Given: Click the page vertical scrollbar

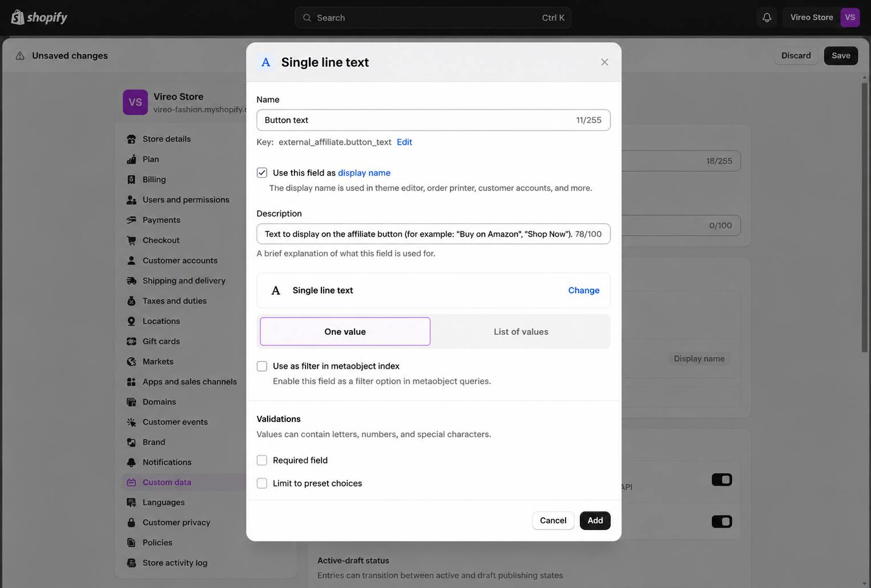Looking at the screenshot, I should [x=865, y=217].
